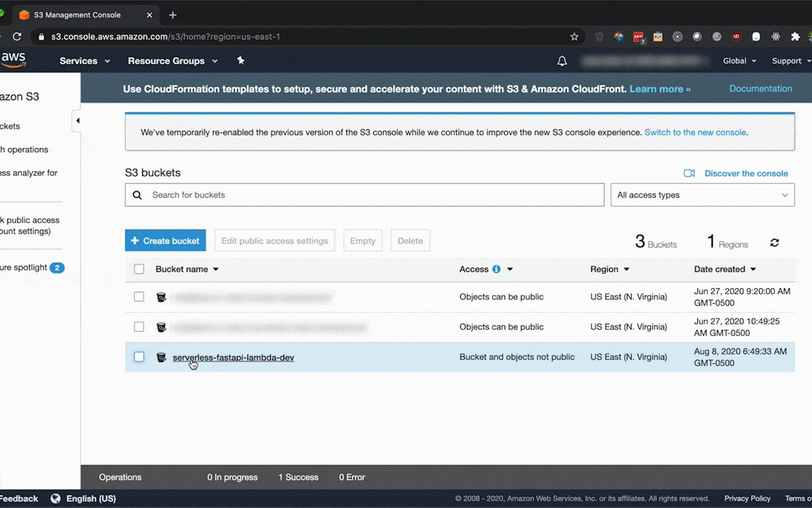Click the Create bucket button
The image size is (812, 508).
click(x=165, y=240)
